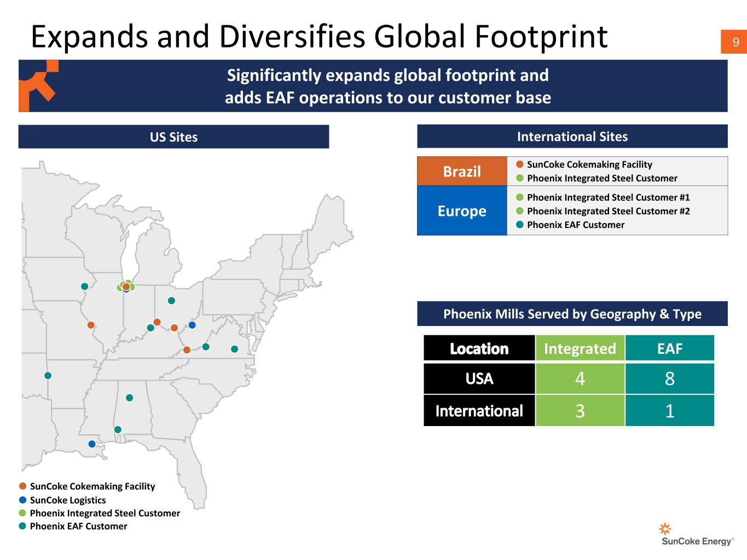Viewport: 747px width, 560px height.
Task: Click the orange SunCoke emblem in the banner
Action: [38, 86]
